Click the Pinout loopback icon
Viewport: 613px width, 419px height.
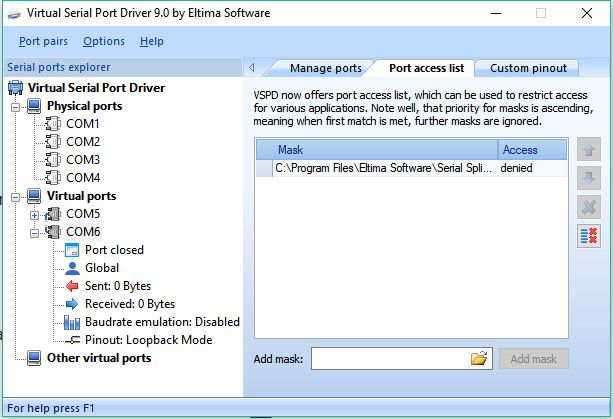pyautogui.click(x=73, y=340)
